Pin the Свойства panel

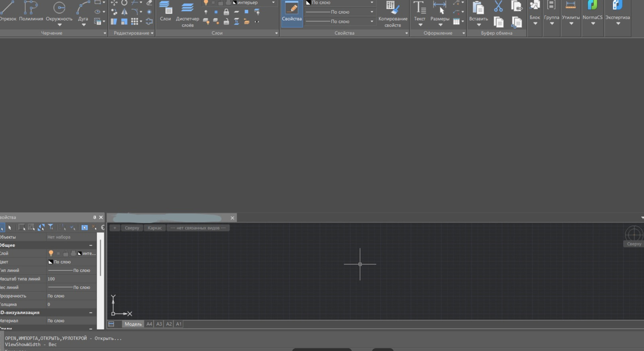click(95, 217)
